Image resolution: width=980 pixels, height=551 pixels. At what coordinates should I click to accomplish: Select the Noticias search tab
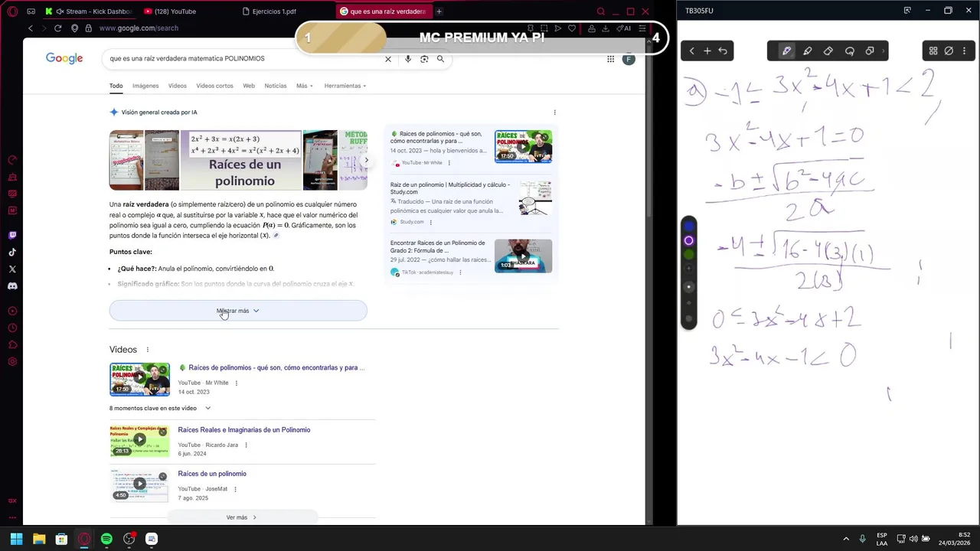[276, 86]
